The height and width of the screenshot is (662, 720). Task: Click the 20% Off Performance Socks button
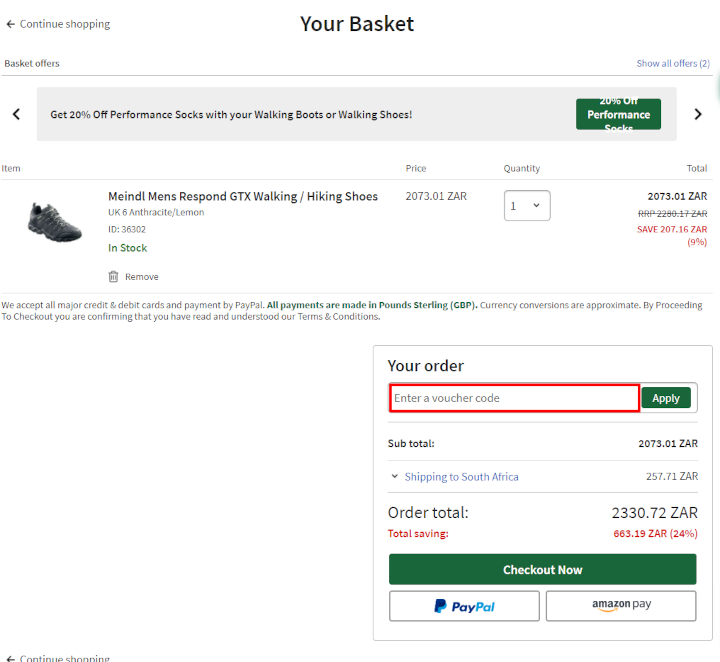618,114
